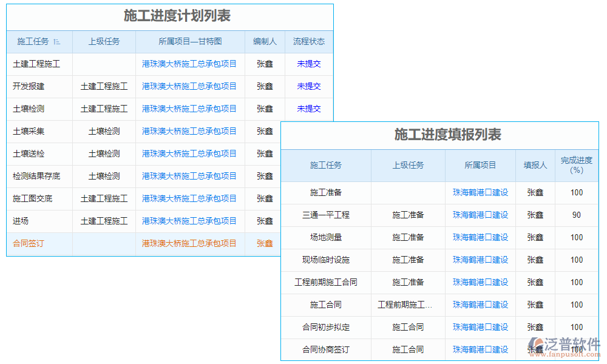Open 港珠澳大桥施工总承包项目 link in 土建工程施工 row

pos(189,64)
